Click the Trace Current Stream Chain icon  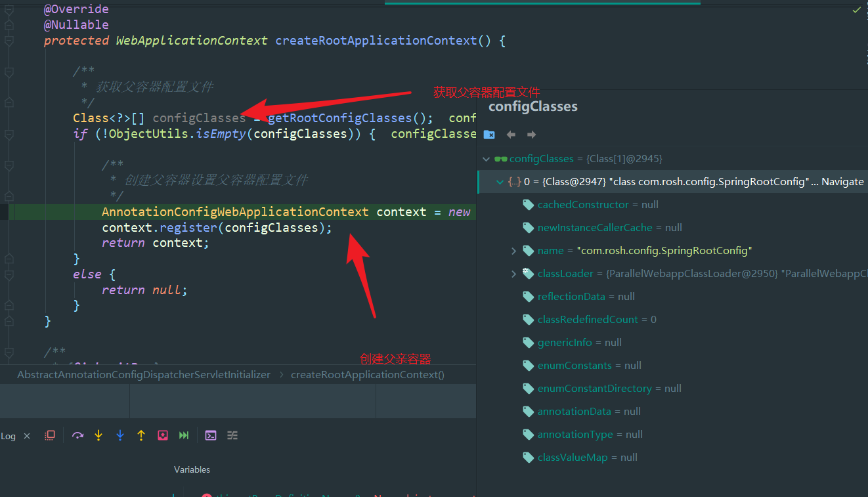tap(232, 435)
